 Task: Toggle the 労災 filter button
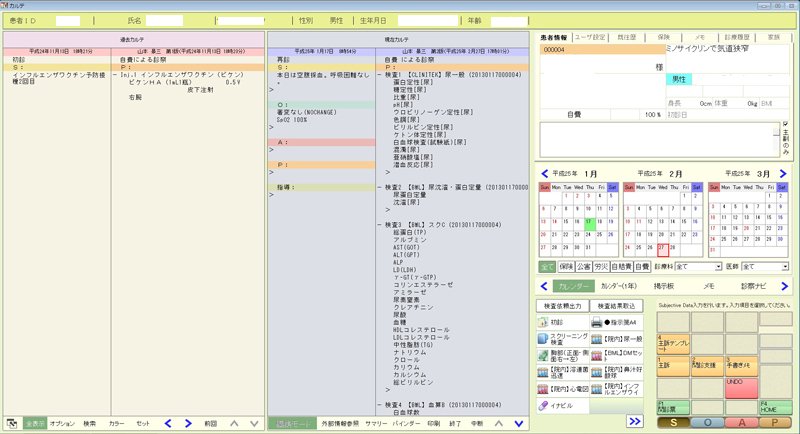pyautogui.click(x=601, y=267)
